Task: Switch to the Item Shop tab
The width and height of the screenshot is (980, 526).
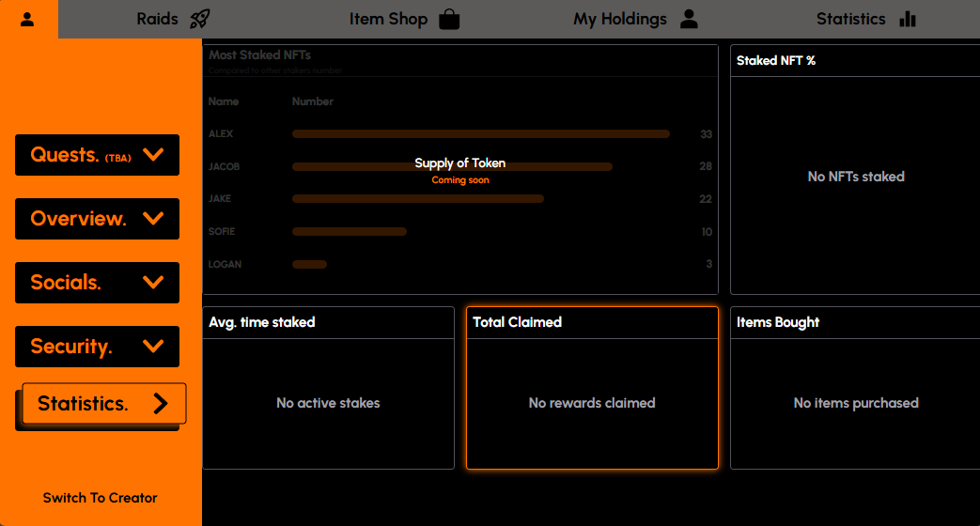Action: [388, 19]
